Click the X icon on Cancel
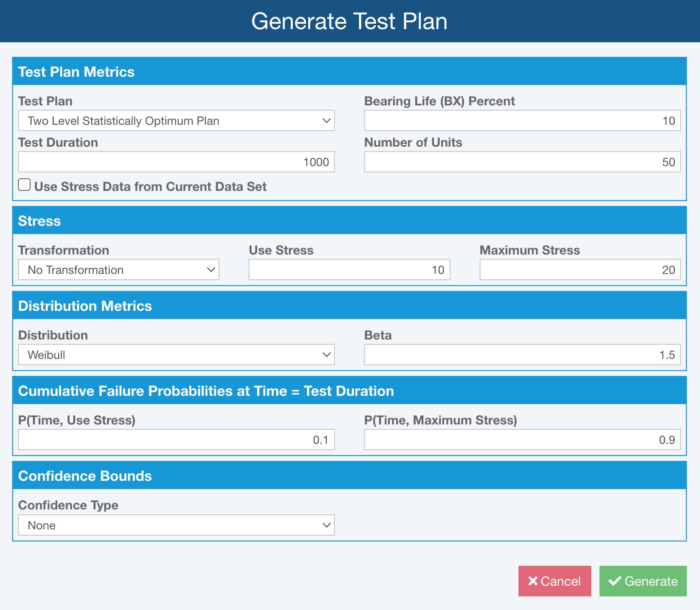The height and width of the screenshot is (610, 700). (533, 581)
